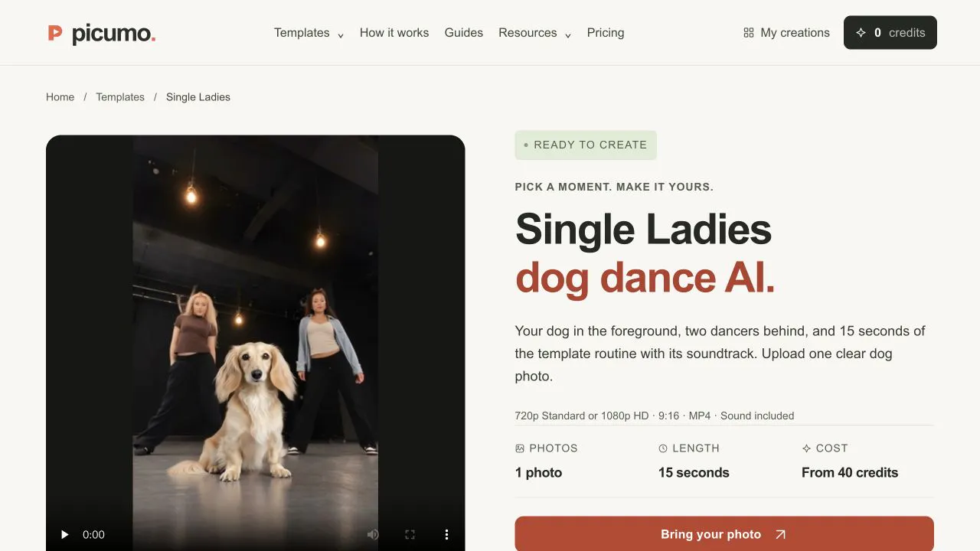
Task: Click the sparkle icon in credits button
Action: 861,33
